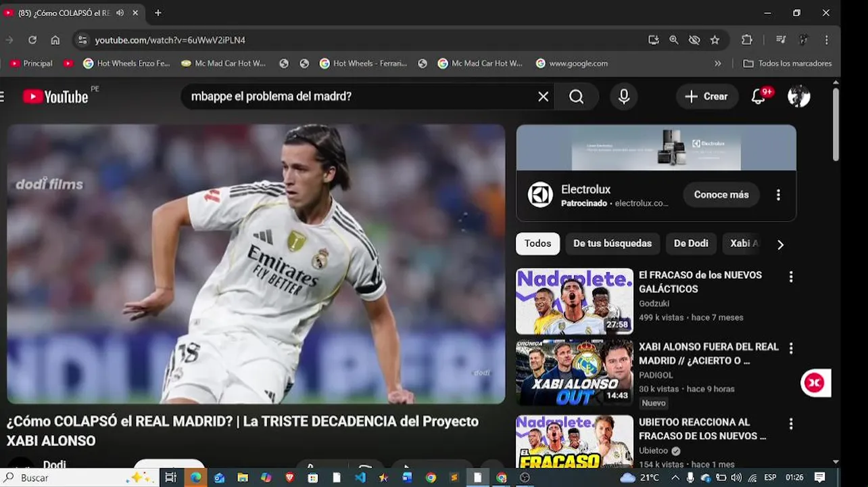Viewport: 868px width, 487px height.
Task: Open the Dodi channel name link
Action: [54, 465]
